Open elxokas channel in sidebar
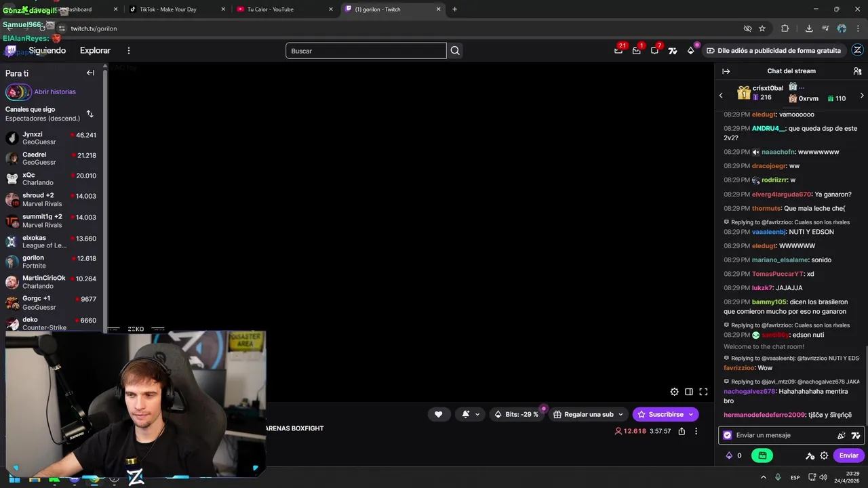Viewport: 868px width, 488px height. (x=52, y=241)
